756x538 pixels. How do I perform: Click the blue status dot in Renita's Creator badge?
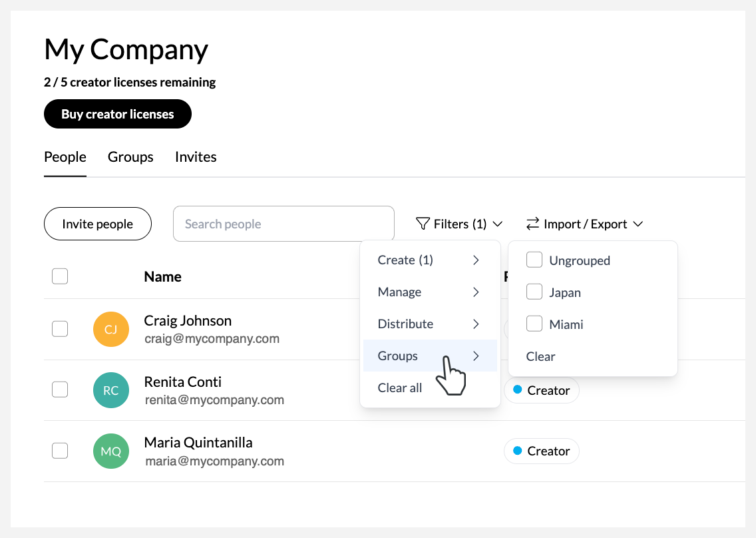coord(517,390)
